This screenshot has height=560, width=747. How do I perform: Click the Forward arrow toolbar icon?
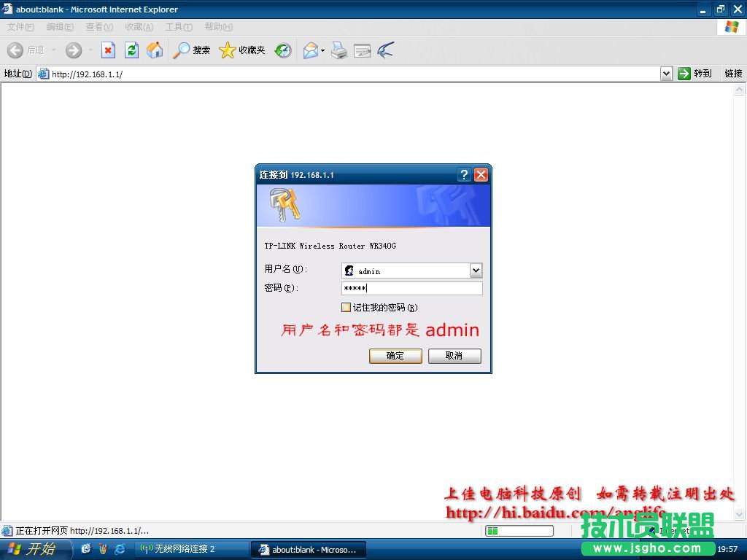pyautogui.click(x=74, y=50)
